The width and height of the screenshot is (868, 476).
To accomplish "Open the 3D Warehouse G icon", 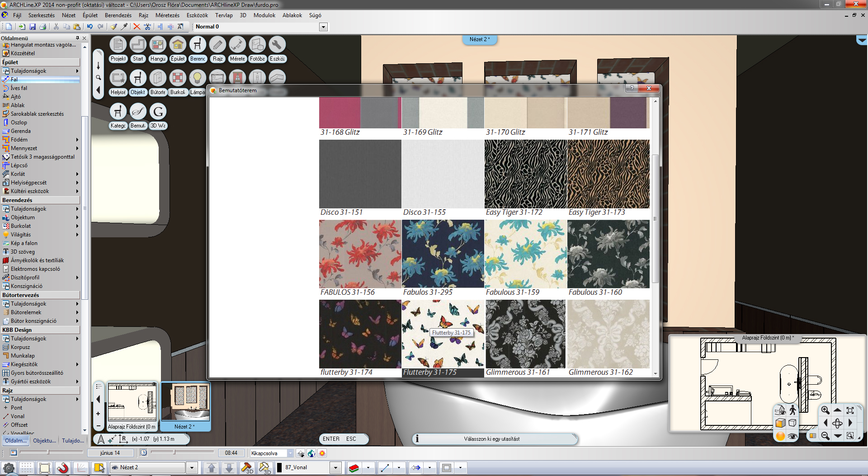I will [158, 112].
